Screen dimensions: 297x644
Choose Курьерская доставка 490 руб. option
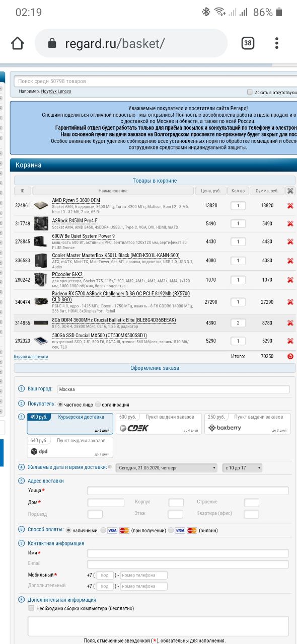pyautogui.click(x=70, y=424)
